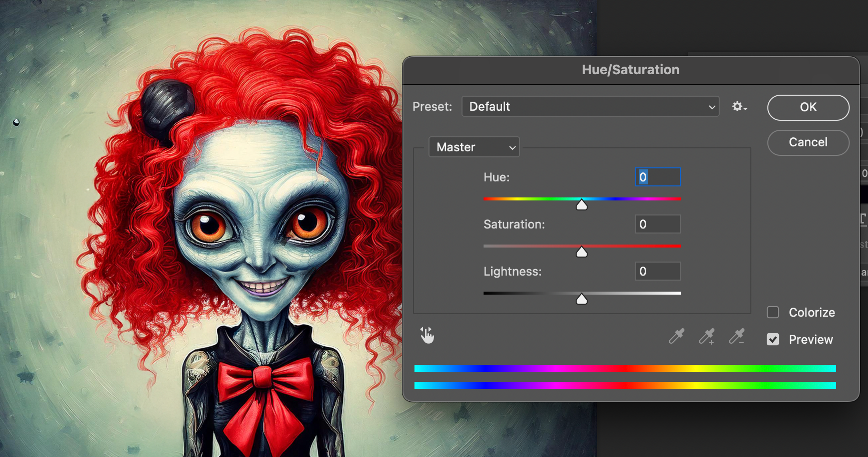The width and height of the screenshot is (868, 457).
Task: Click the Lightness slider handle
Action: point(582,299)
